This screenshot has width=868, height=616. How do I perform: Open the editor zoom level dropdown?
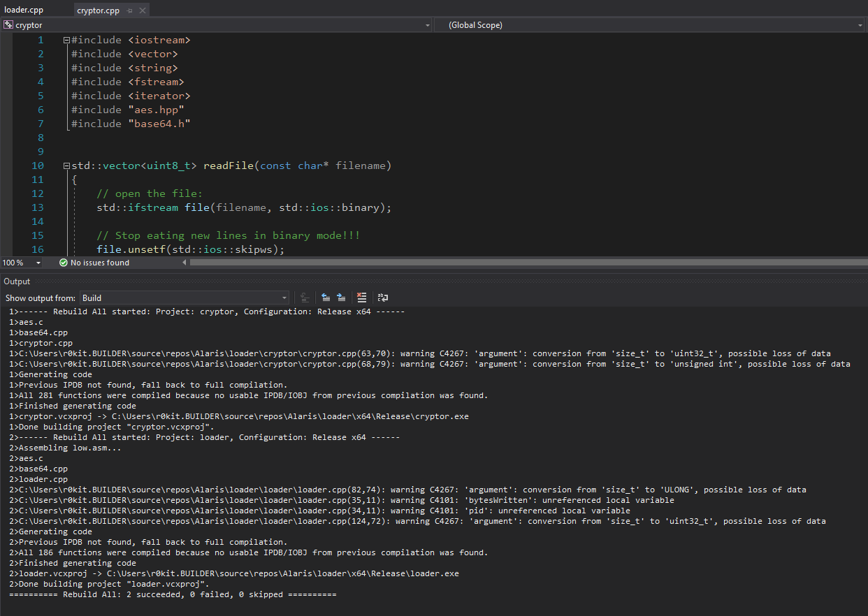tap(37, 263)
